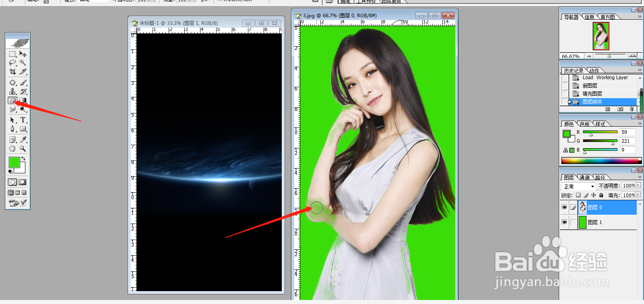Select the Dodge tool
Screen dimensions: 644x304
point(23,109)
